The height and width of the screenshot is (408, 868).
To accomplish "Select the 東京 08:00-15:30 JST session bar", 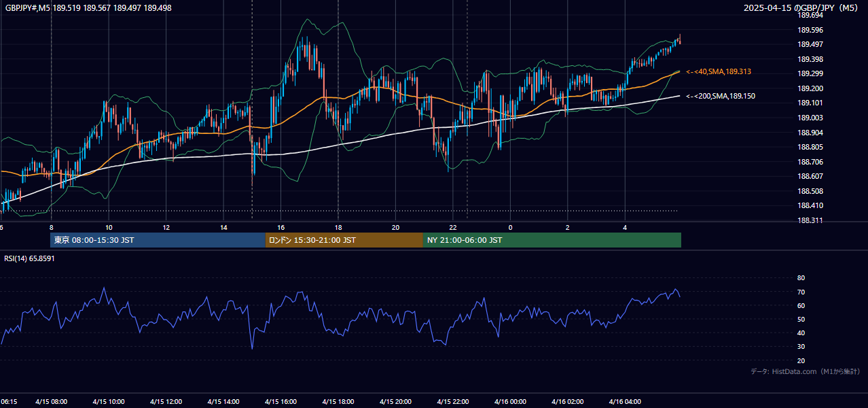I will (158, 240).
